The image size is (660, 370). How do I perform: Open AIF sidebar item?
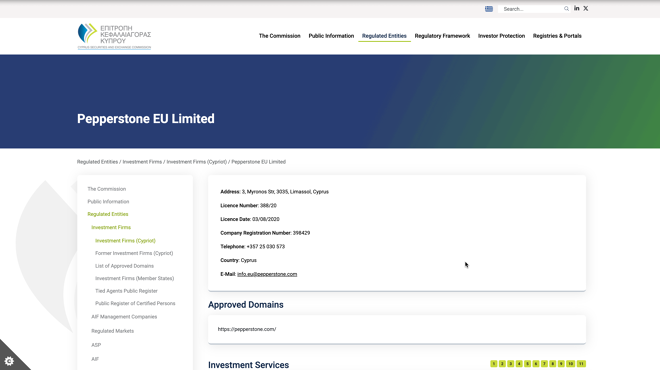(95, 359)
